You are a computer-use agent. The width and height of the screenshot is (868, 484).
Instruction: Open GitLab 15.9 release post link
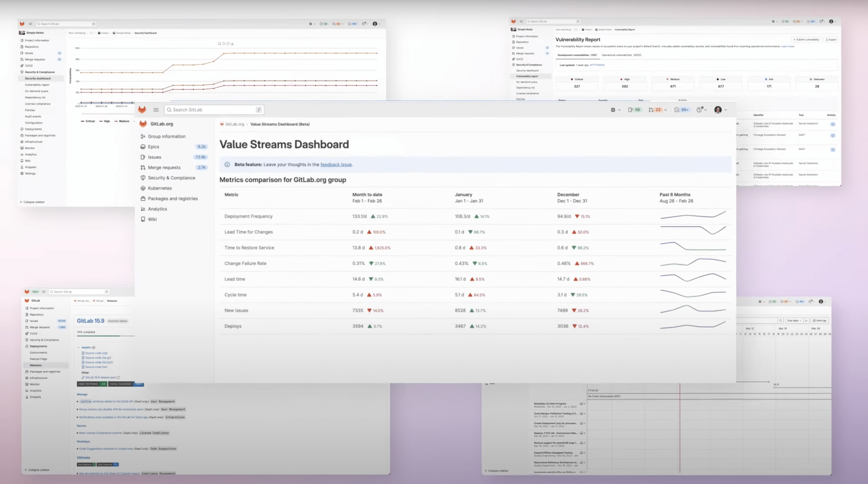[100, 377]
